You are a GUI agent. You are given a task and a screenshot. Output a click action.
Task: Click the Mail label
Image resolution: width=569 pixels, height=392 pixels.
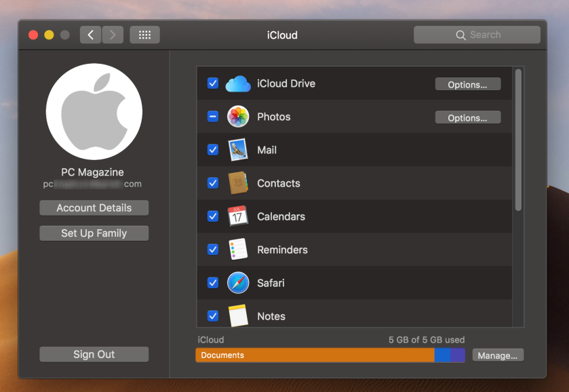[267, 150]
